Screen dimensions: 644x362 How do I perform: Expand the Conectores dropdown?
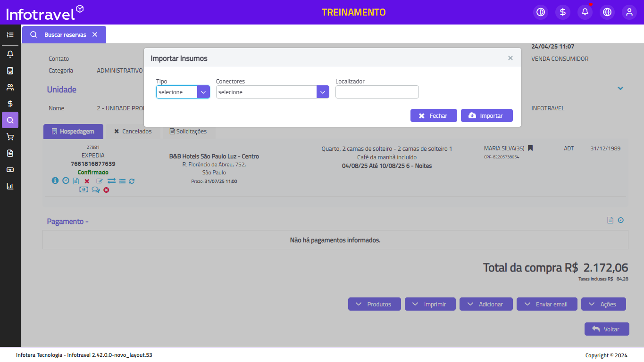coord(272,92)
